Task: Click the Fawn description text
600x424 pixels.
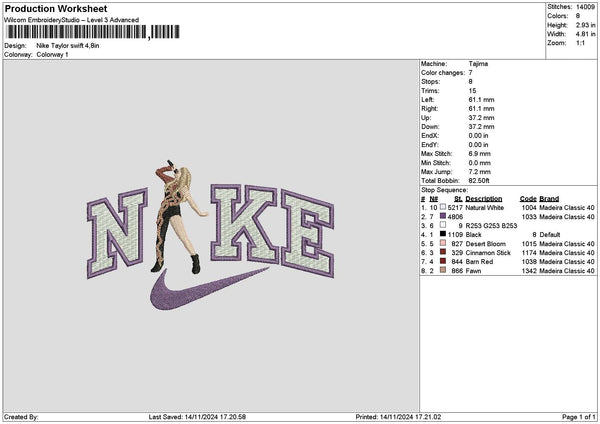Action: click(473, 271)
